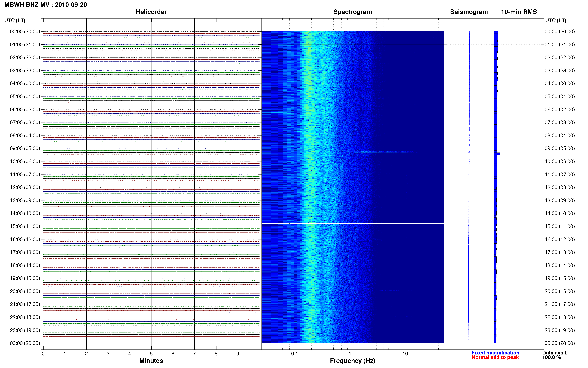This screenshot has height=368, width=588.
Task: Click "15:00 (11:00)" on the helicorder time axis
Action: 25,226
